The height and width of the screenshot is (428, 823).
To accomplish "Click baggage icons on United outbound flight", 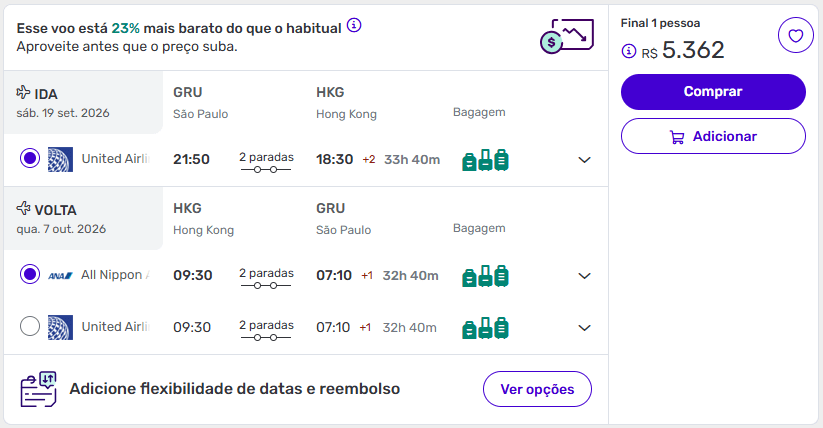I will point(485,160).
